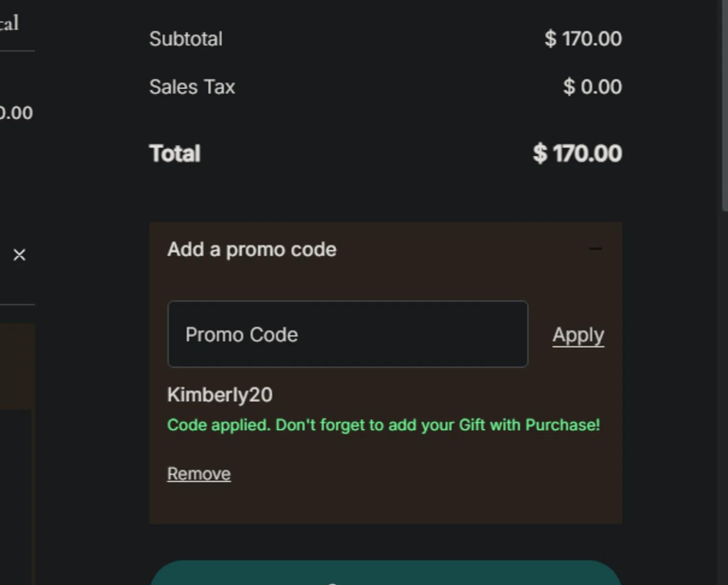Select the Kimberly20 applied code text
Image resolution: width=728 pixels, height=585 pixels.
(220, 395)
